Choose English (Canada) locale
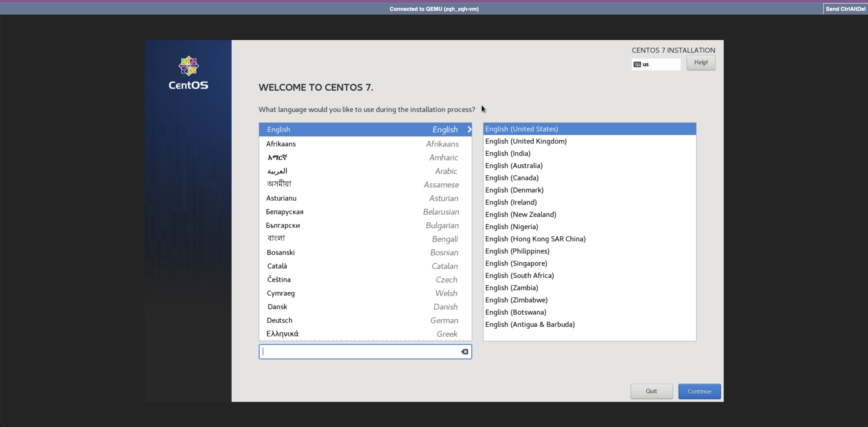Screen dimensions: 868x427 (590, 178)
